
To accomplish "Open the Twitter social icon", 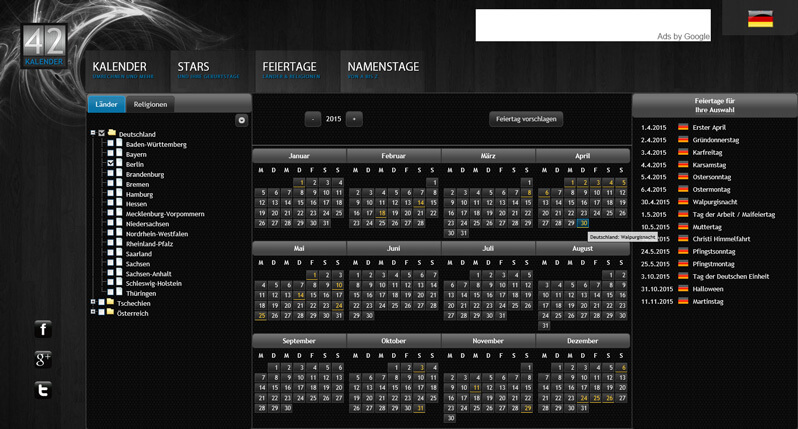I will (42, 391).
